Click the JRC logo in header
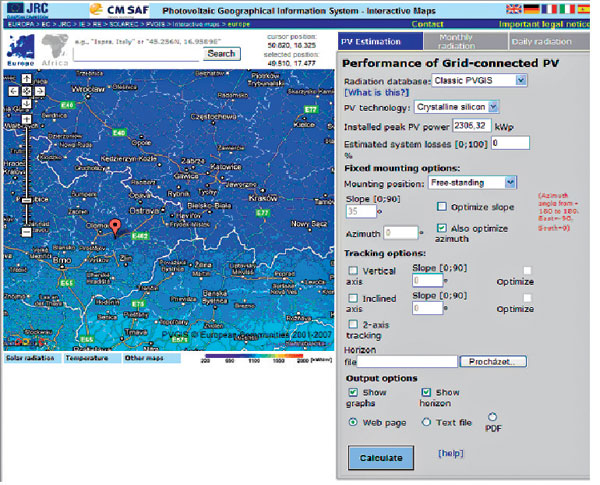Image resolution: width=600 pixels, height=485 pixels. click(x=28, y=10)
